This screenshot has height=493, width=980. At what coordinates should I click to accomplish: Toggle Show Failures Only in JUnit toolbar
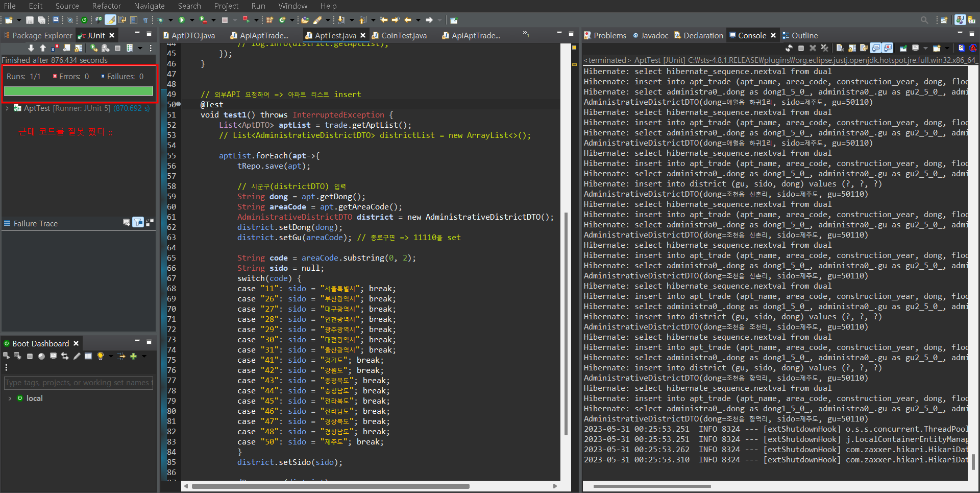coord(55,48)
